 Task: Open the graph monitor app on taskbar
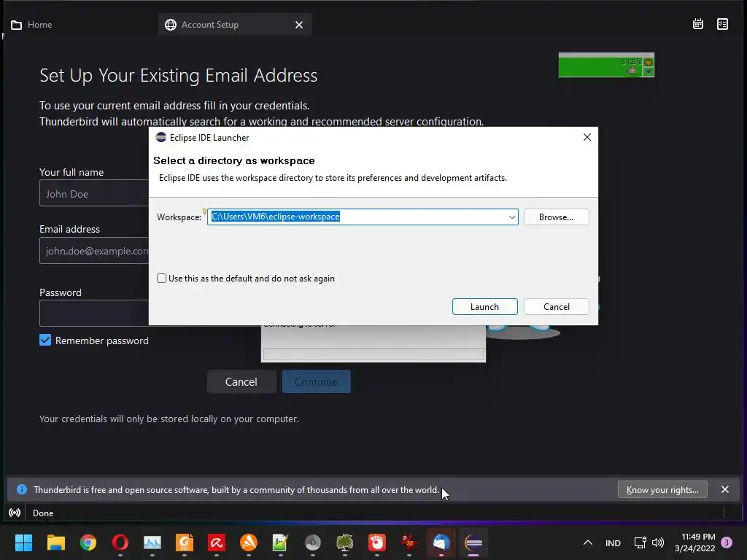point(152,542)
